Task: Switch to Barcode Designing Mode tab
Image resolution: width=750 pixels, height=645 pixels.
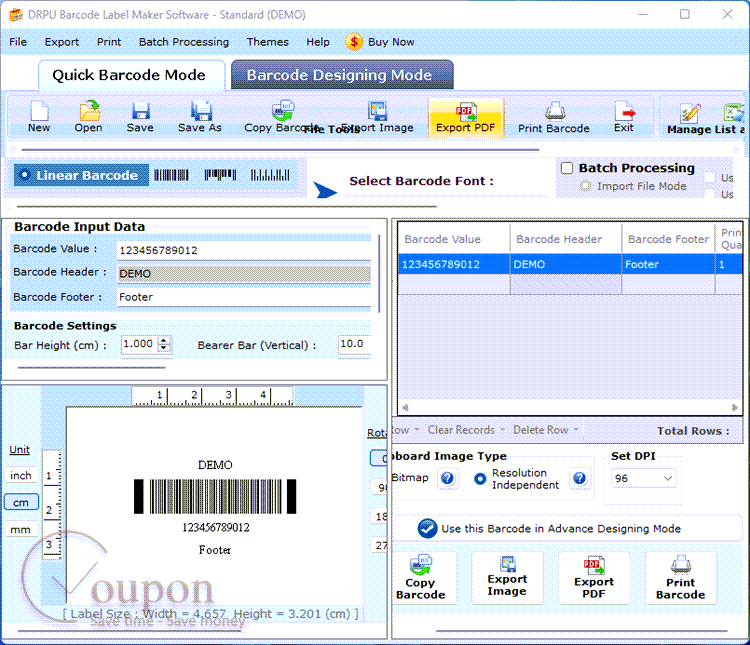Action: (340, 75)
